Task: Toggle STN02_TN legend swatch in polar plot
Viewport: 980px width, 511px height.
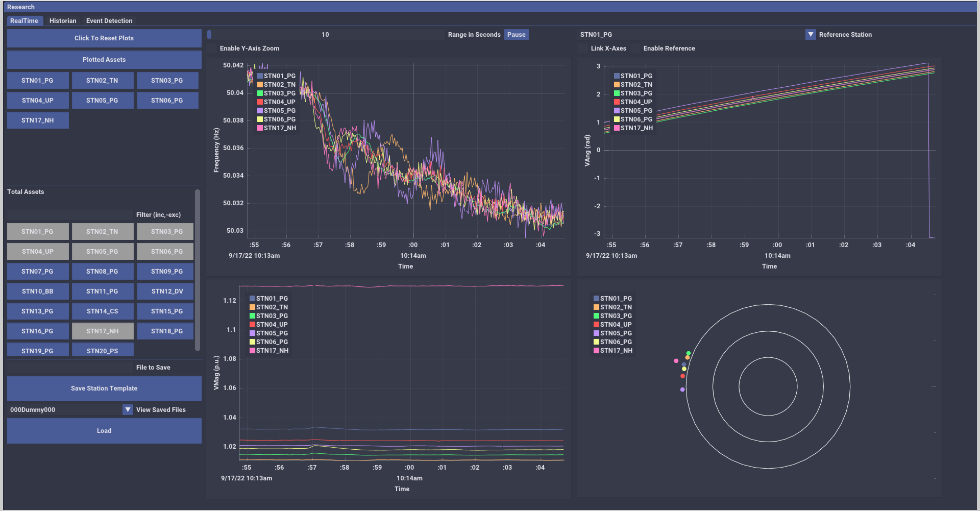Action: [596, 307]
